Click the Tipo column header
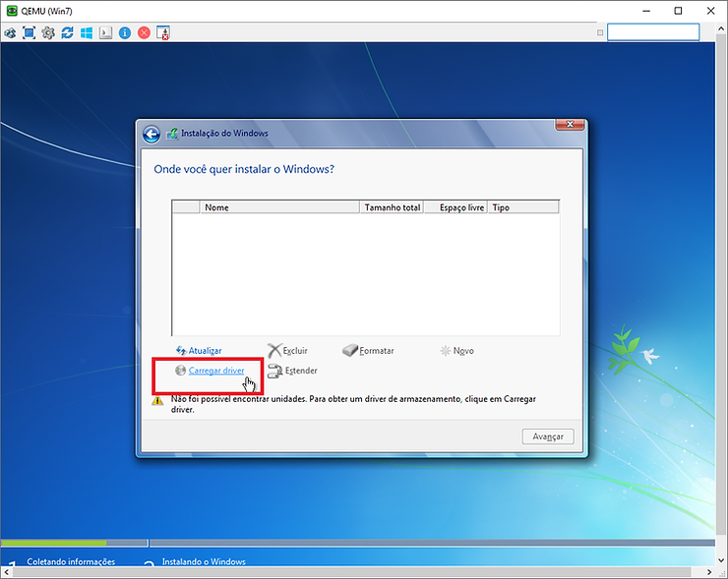Viewport: 728px width, 579px height. tap(523, 207)
